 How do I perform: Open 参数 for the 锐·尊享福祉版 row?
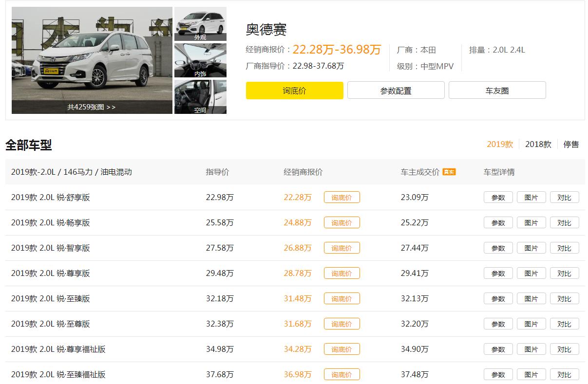point(498,349)
